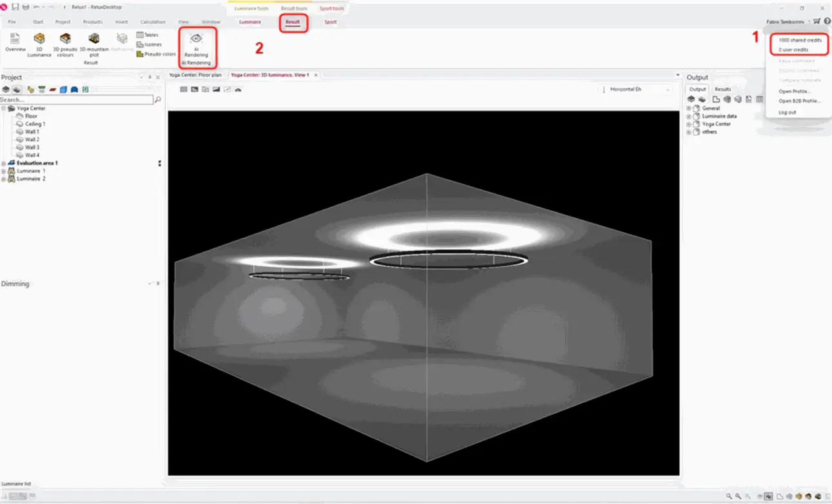Open the help question mark icon
Screen dimensions: 832x504
(x=827, y=21)
